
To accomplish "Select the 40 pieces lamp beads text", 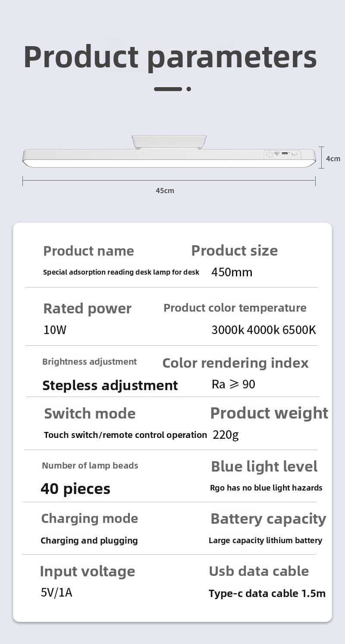I will point(75,489).
